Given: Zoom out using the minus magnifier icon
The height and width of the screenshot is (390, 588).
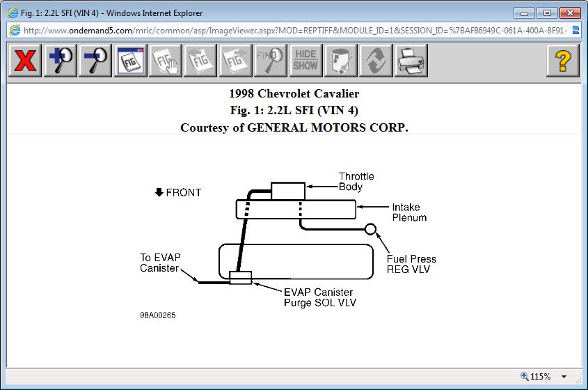Looking at the screenshot, I should point(95,61).
